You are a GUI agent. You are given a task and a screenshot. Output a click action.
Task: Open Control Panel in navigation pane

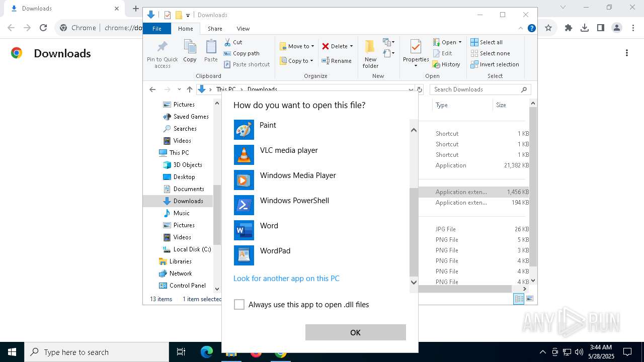pos(182,286)
